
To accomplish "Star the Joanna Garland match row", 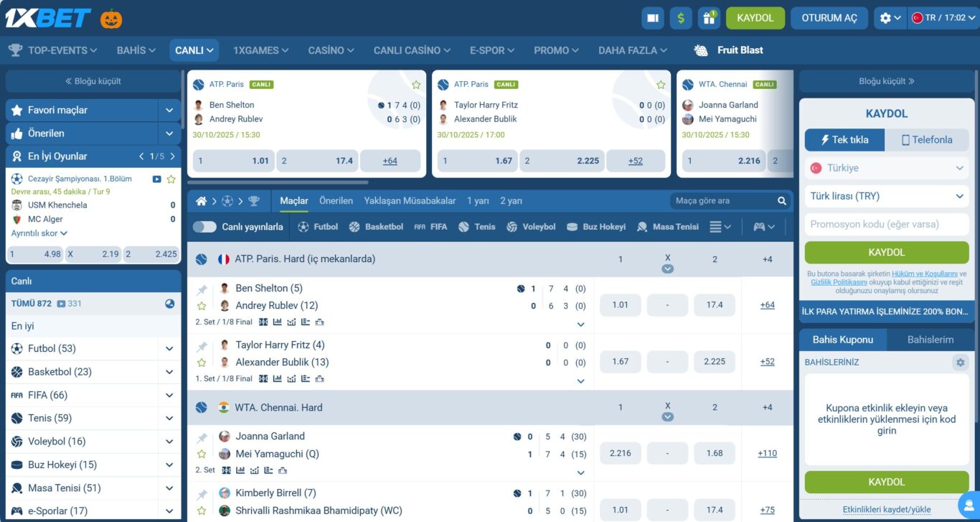I will click(202, 454).
